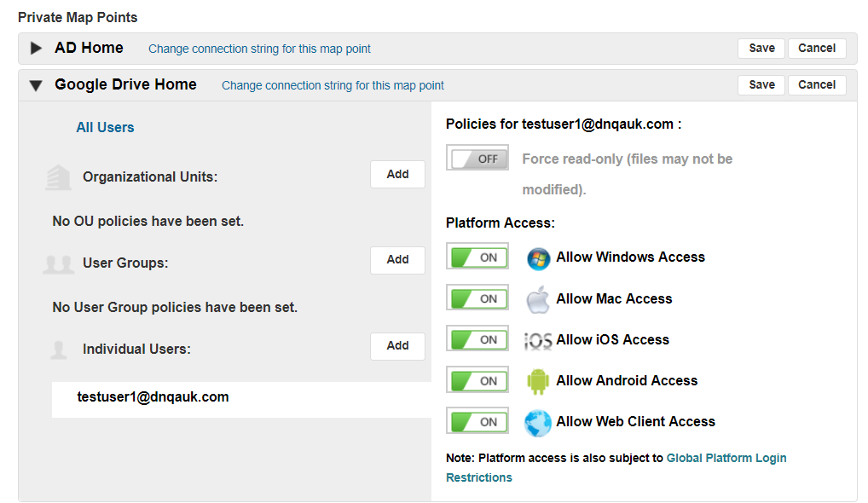Image resolution: width=868 pixels, height=503 pixels.
Task: Save the Google Drive Home map point
Action: (x=761, y=84)
